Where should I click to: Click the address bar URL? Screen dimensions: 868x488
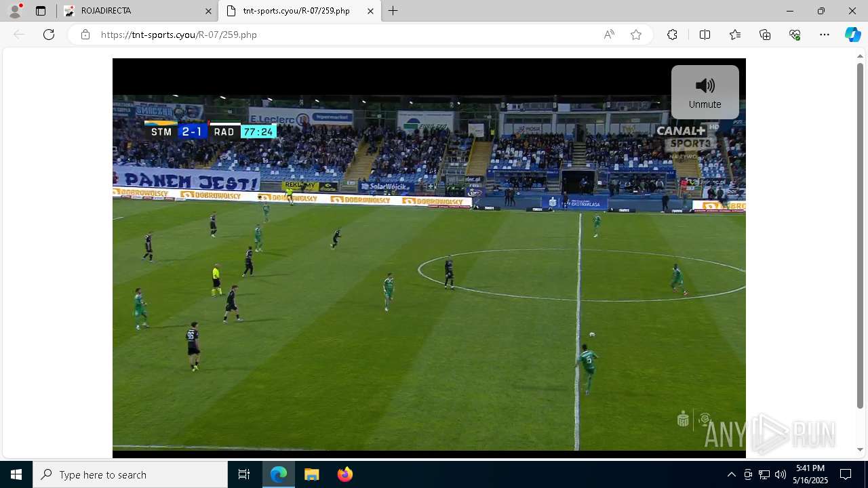179,35
